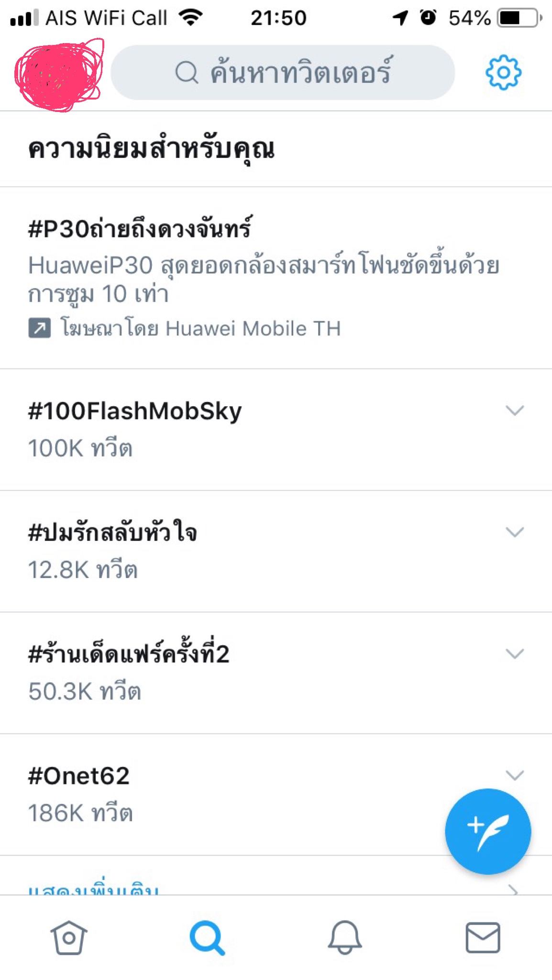Select the Search tab magnifier icon
The width and height of the screenshot is (552, 980).
coord(207,938)
